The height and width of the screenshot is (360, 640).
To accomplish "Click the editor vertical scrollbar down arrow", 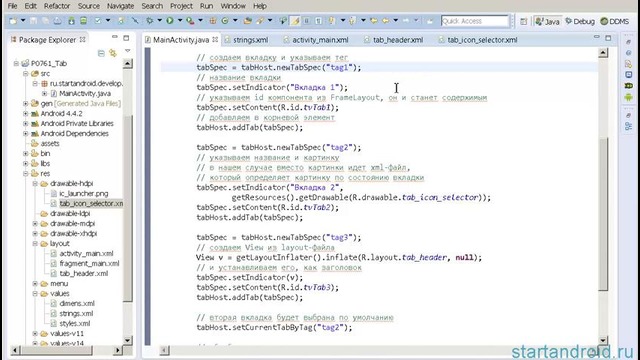I will pos(603,340).
